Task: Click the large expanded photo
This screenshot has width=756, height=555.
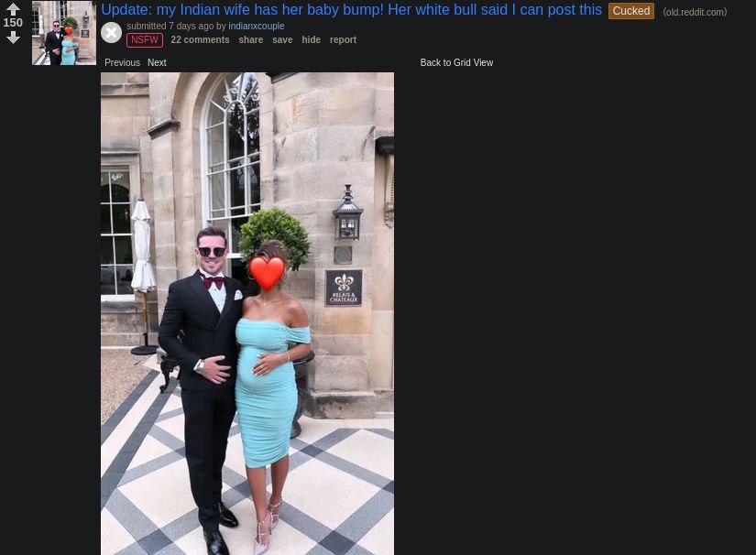Action: pyautogui.click(x=247, y=313)
